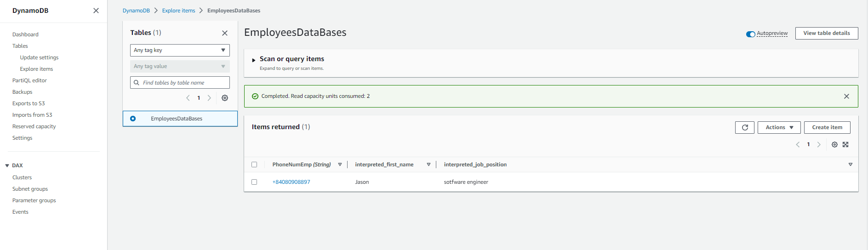Go to next page of items returned
Image resolution: width=868 pixels, height=250 pixels.
(x=819, y=144)
